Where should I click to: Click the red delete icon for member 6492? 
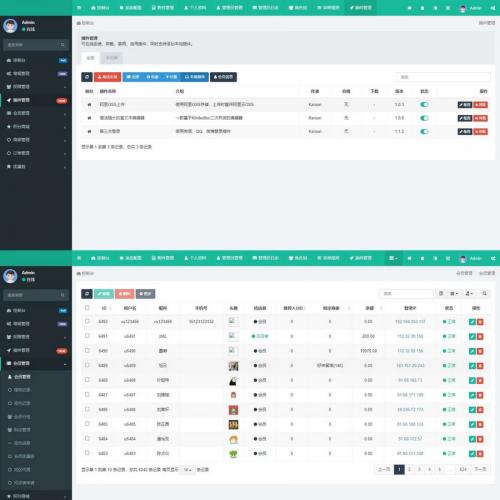click(x=480, y=322)
